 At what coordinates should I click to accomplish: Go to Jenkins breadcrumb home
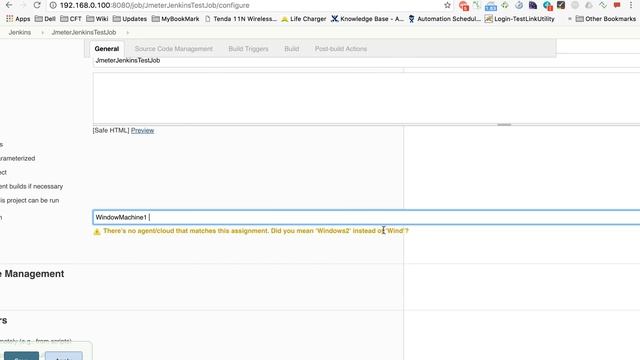(20, 32)
